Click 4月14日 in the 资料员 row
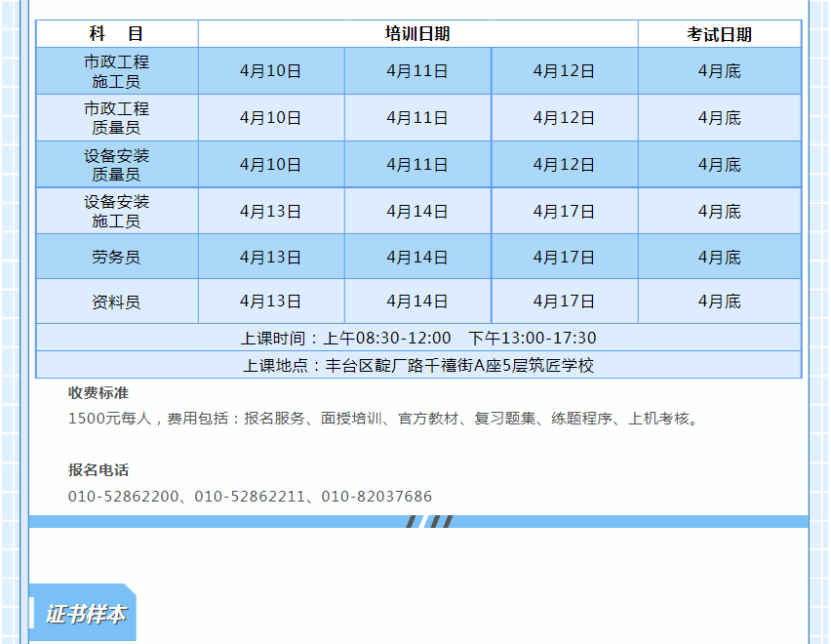Image resolution: width=831 pixels, height=644 pixels. point(417,302)
